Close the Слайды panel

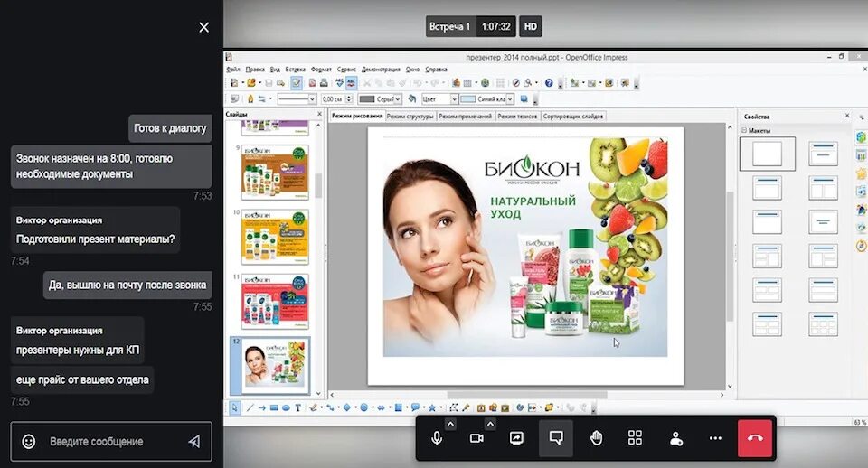(x=319, y=114)
